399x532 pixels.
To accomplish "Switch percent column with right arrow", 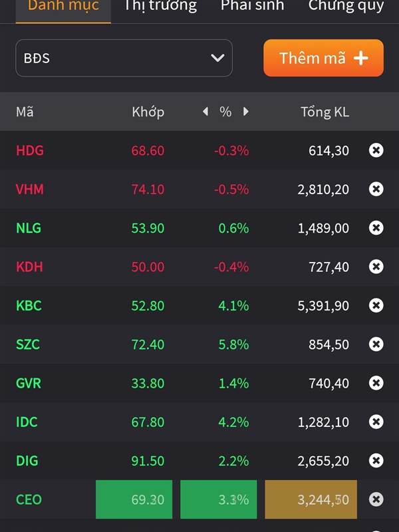I will pyautogui.click(x=246, y=112).
